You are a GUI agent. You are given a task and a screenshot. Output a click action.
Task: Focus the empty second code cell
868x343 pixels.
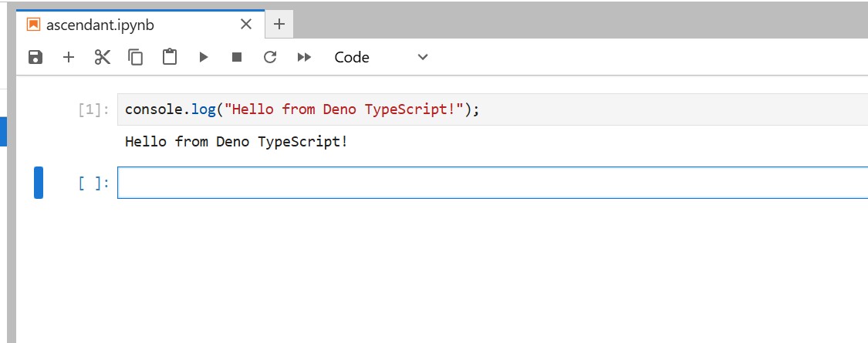coord(494,183)
